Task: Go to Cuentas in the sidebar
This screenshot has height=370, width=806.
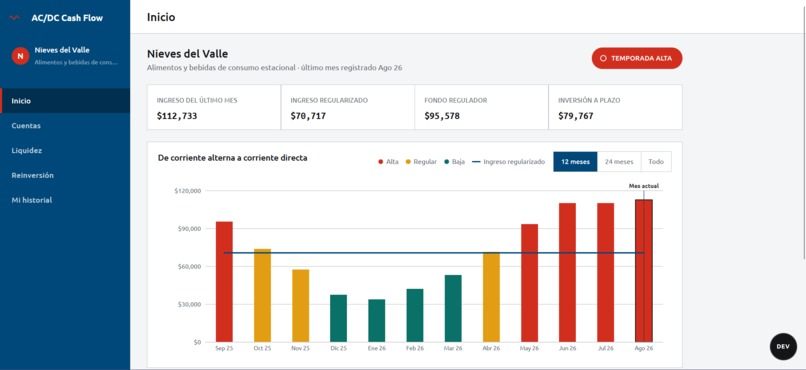Action: pyautogui.click(x=65, y=125)
